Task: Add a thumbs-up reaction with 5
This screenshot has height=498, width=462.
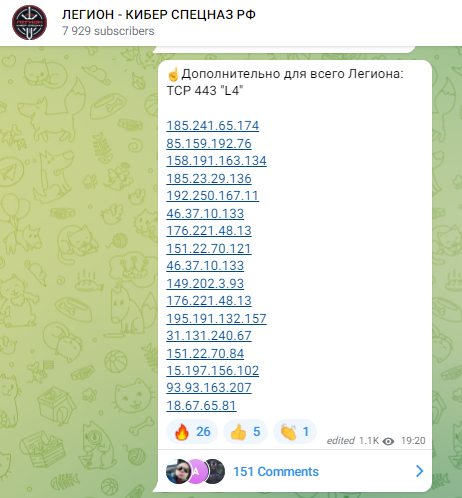Action: pyautogui.click(x=245, y=432)
